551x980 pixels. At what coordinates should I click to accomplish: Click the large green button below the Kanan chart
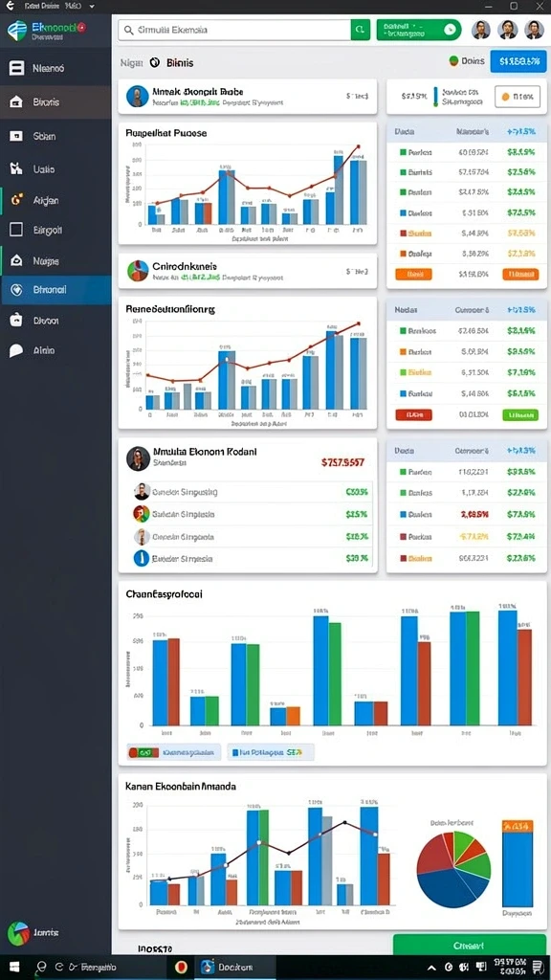pyautogui.click(x=469, y=946)
